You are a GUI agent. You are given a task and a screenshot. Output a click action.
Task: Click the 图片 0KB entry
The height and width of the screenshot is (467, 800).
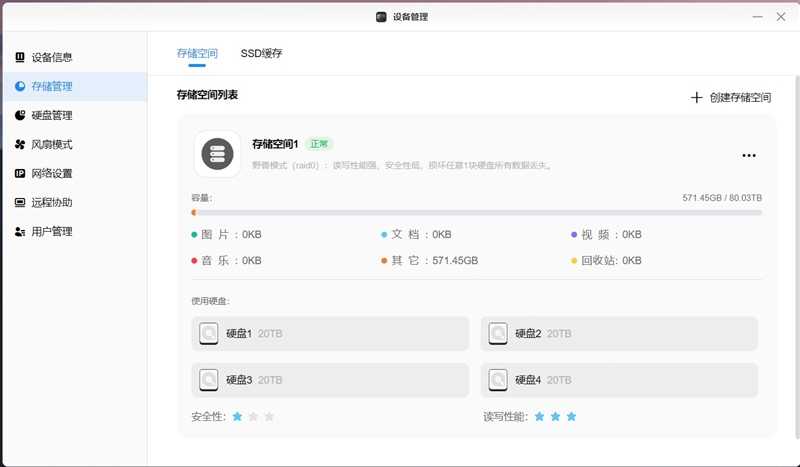(x=227, y=235)
